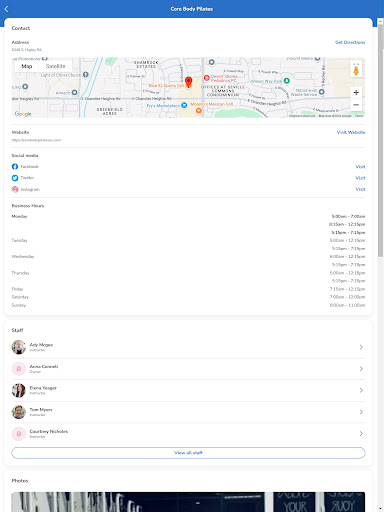This screenshot has height=512, width=384.
Task: Select Light of Christ Church marker
Action: tap(86, 75)
